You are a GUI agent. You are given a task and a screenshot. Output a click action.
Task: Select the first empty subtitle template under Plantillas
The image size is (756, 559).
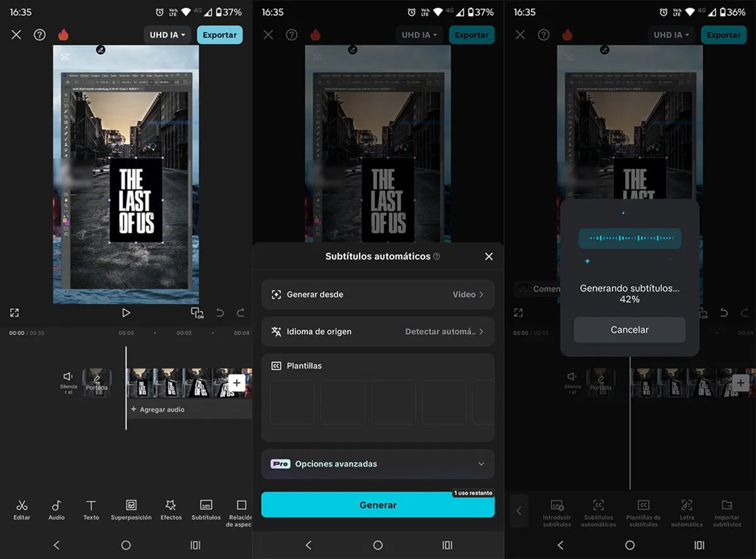[292, 402]
